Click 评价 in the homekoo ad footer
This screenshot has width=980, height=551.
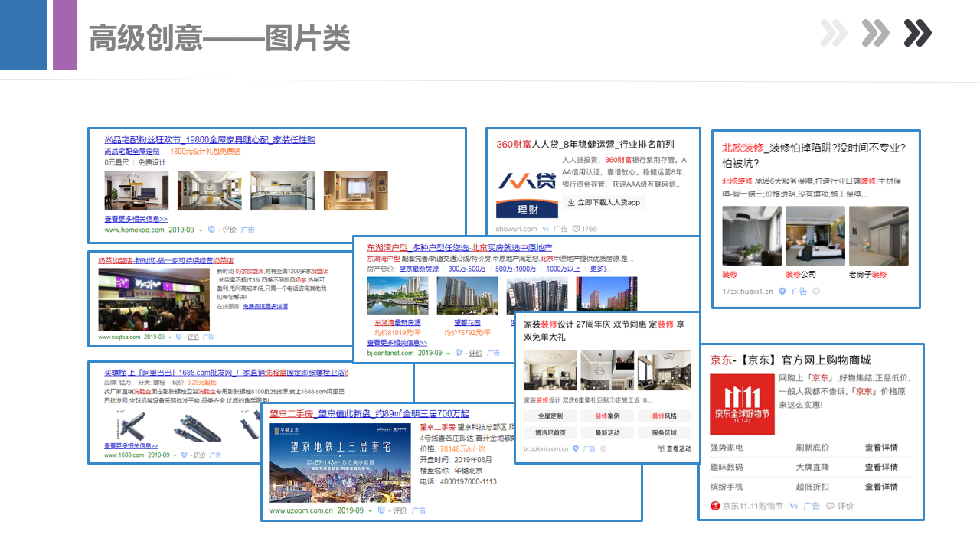tap(230, 230)
